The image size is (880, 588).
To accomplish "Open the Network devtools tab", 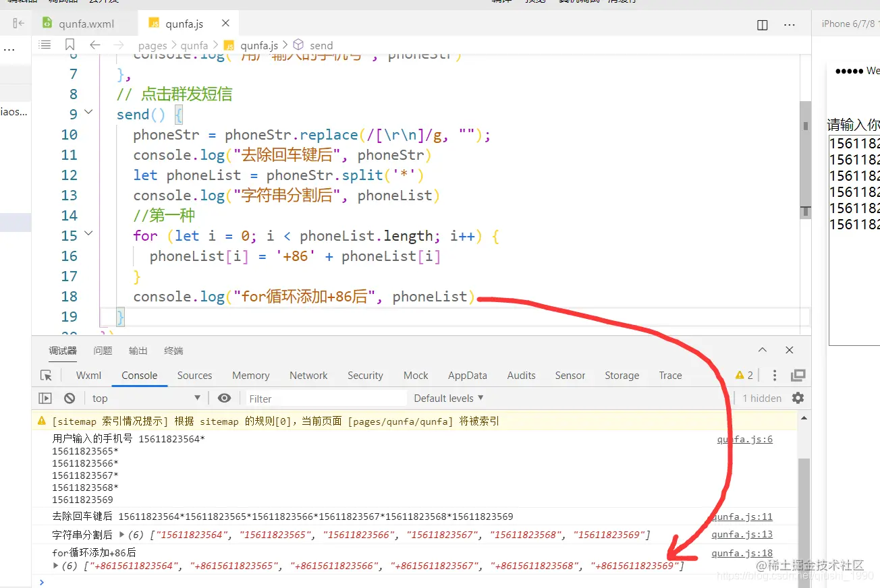I will [308, 376].
